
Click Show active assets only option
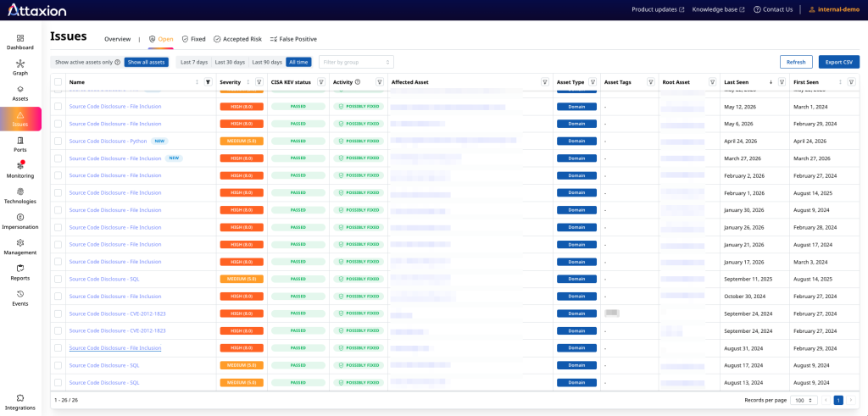point(84,63)
